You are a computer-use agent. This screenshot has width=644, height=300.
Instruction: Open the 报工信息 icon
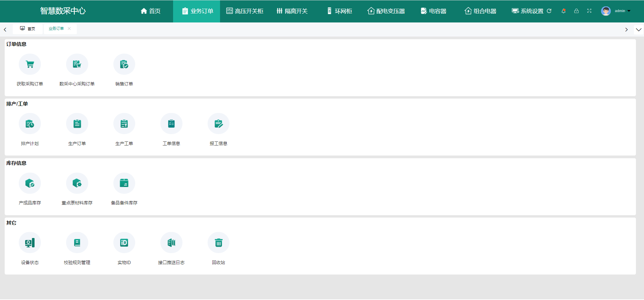[x=218, y=124]
